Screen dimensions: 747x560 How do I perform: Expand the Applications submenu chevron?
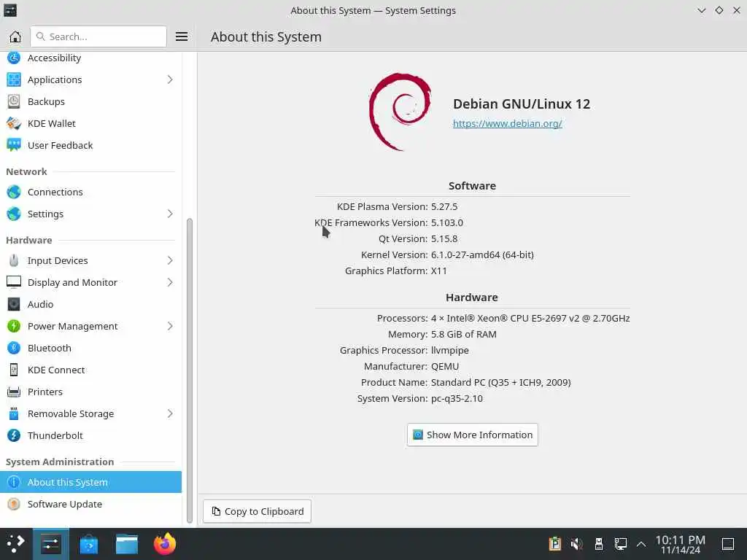[170, 79]
